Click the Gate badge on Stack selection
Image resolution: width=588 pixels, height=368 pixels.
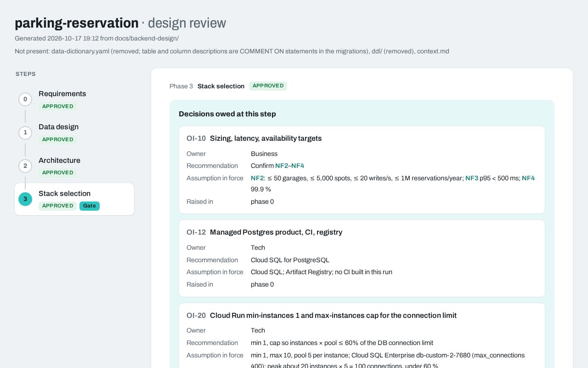point(90,206)
